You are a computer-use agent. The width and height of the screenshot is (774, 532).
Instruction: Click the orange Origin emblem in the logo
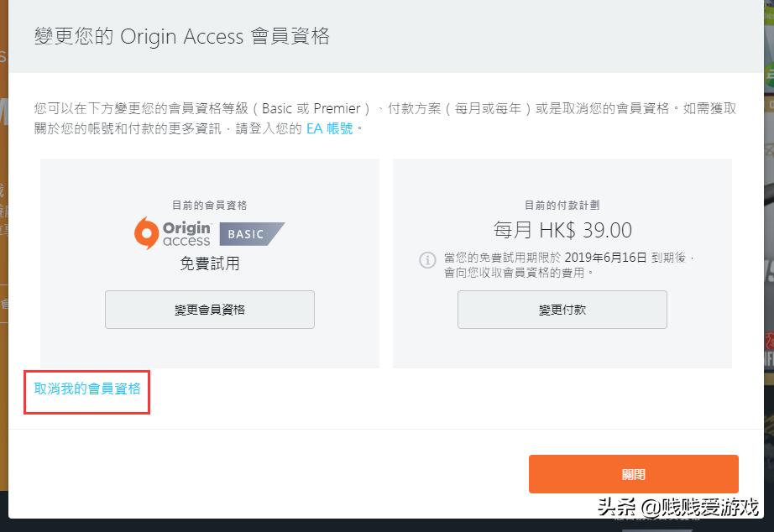[x=148, y=231]
